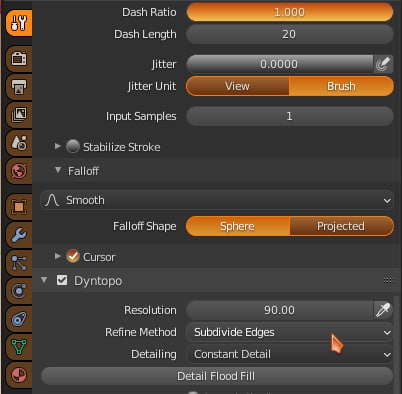Viewport: 402px width, 394px height.
Task: Click the Resolution eyedropper sample icon
Action: (x=383, y=310)
